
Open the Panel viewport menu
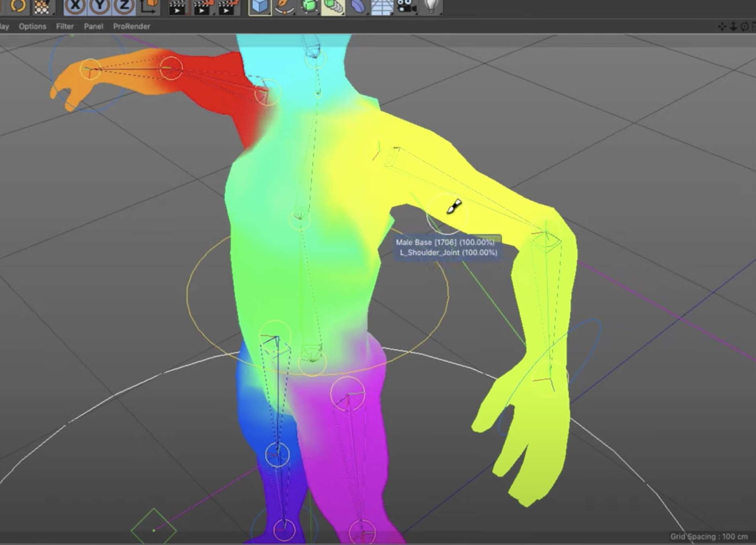click(x=93, y=27)
